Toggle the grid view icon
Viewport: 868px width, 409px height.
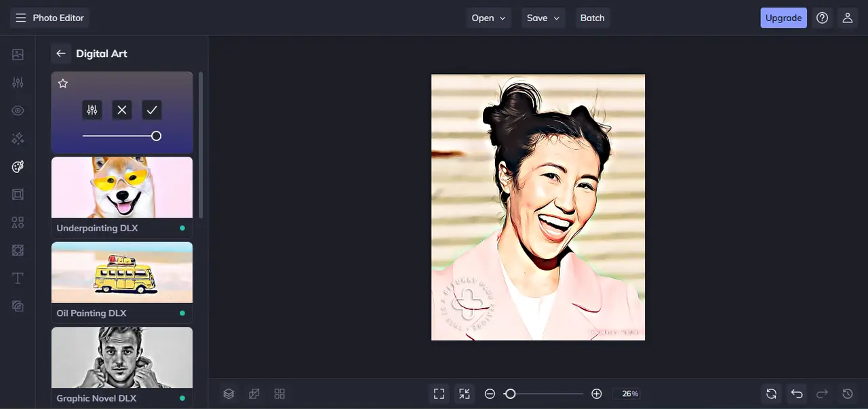pos(279,393)
